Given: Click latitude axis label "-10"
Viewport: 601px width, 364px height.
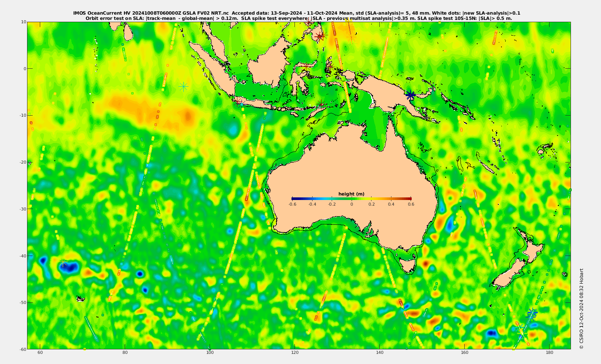Looking at the screenshot, I should coord(23,115).
